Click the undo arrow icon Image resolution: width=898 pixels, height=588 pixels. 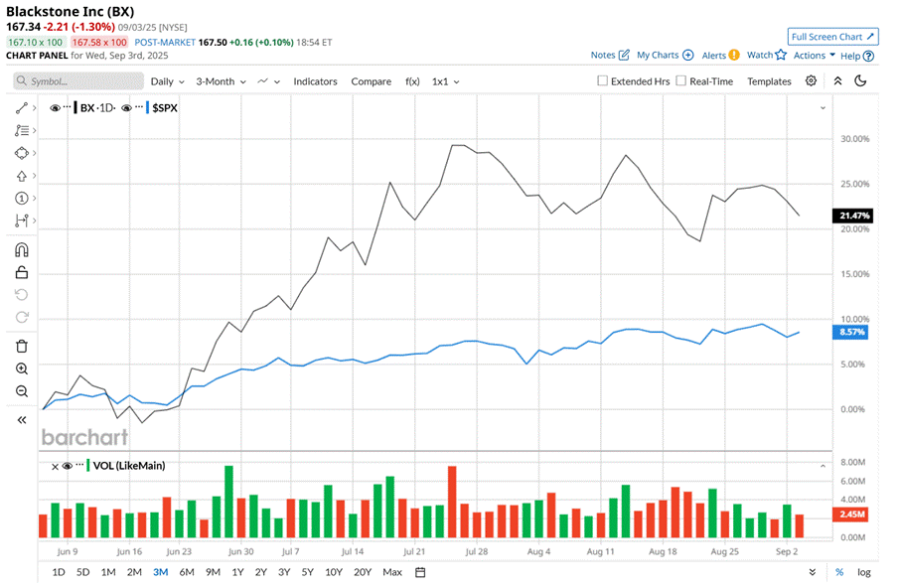(x=21, y=295)
